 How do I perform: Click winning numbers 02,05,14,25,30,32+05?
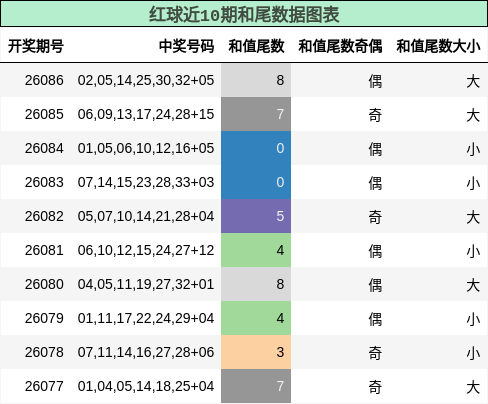click(146, 80)
